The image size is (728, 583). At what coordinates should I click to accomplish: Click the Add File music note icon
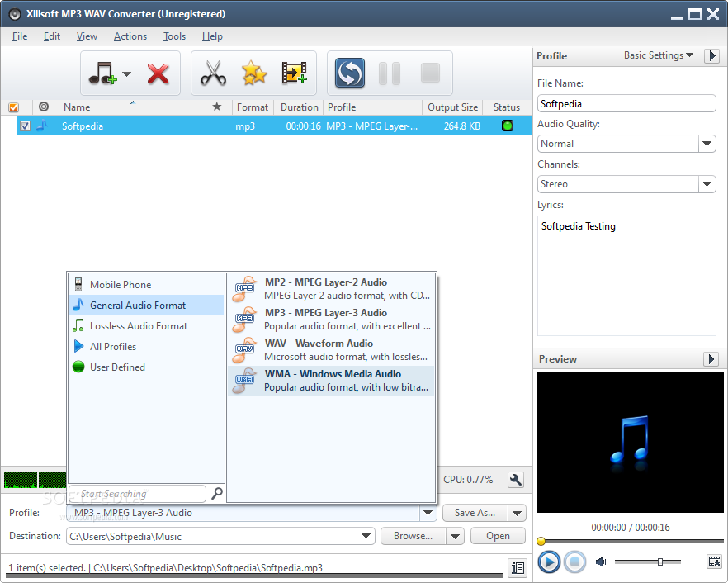pyautogui.click(x=102, y=73)
